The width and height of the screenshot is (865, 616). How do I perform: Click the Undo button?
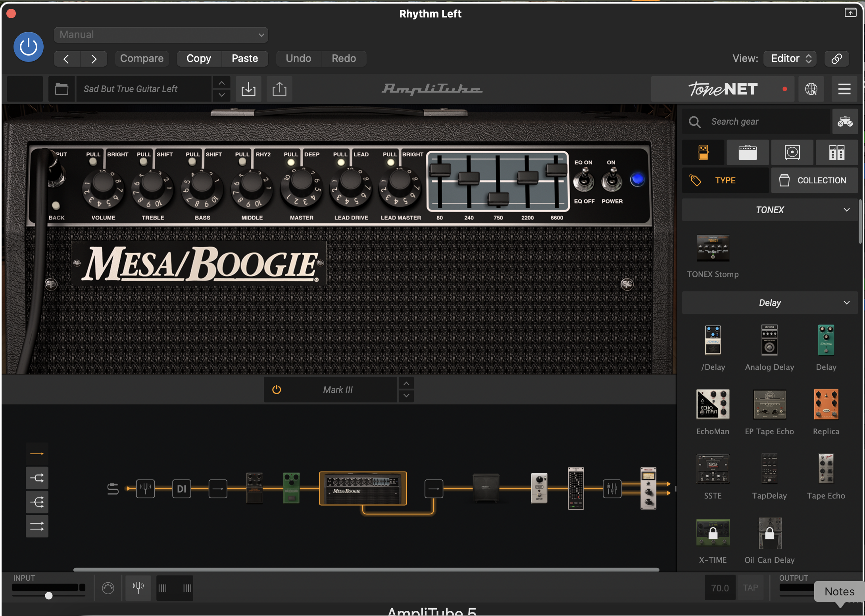pyautogui.click(x=298, y=59)
